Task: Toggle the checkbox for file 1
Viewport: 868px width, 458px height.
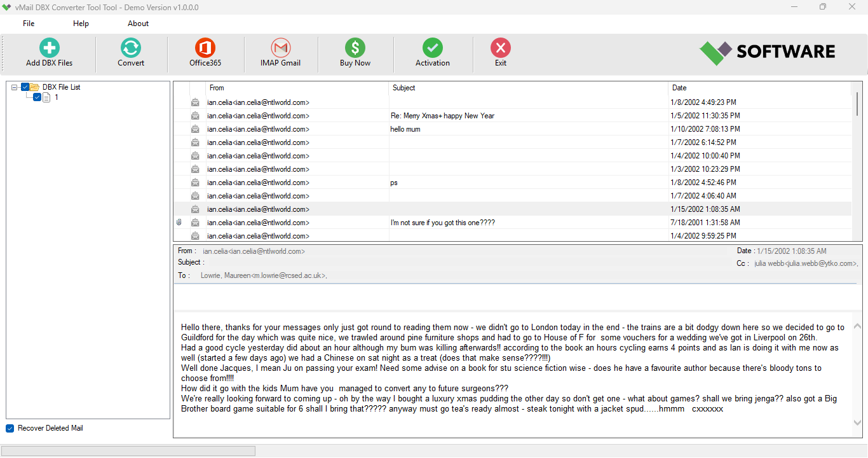Action: point(37,97)
